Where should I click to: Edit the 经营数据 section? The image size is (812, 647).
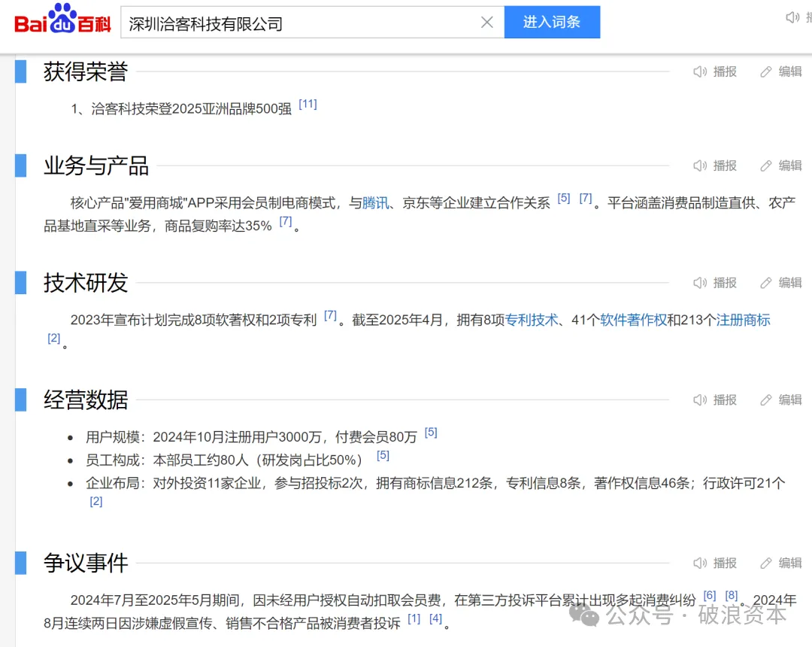781,400
